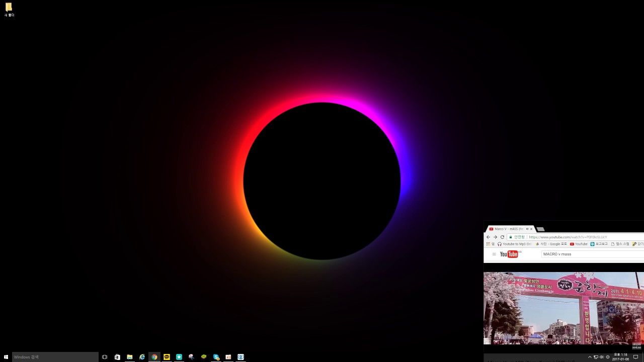Launch Internet Explorer from the taskbar
Viewport: 644px width, 362px height.
142,357
